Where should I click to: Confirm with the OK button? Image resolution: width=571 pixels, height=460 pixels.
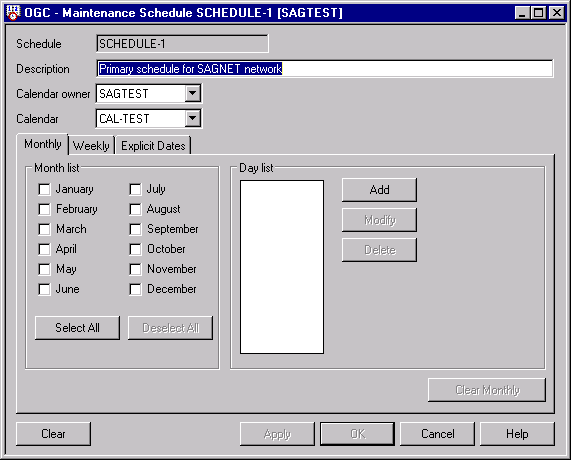pos(357,434)
